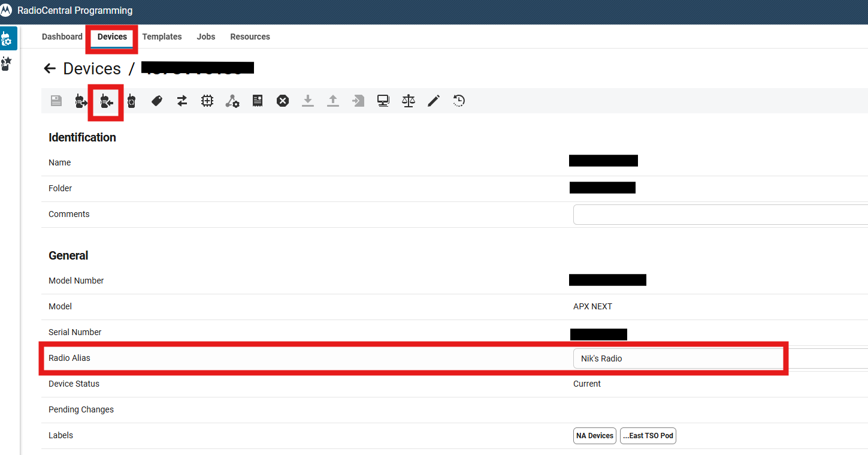Select the radio gear sidebar icon
This screenshot has width=868, height=455.
coord(7,39)
